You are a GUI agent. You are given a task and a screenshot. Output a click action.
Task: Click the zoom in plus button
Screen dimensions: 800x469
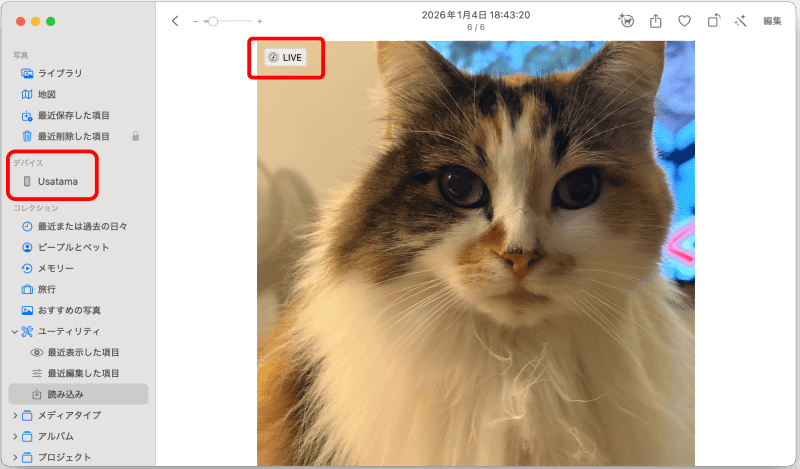(x=260, y=21)
